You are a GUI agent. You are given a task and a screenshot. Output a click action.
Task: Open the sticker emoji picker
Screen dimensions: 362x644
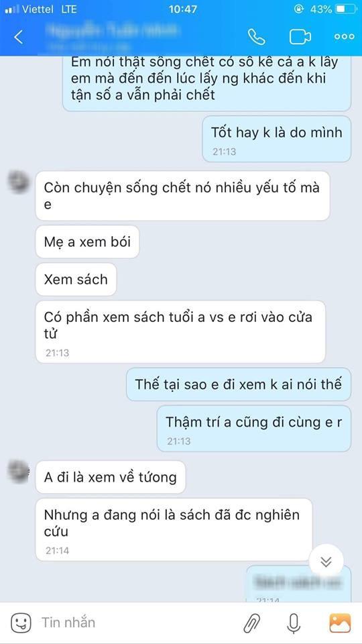[x=21, y=623]
